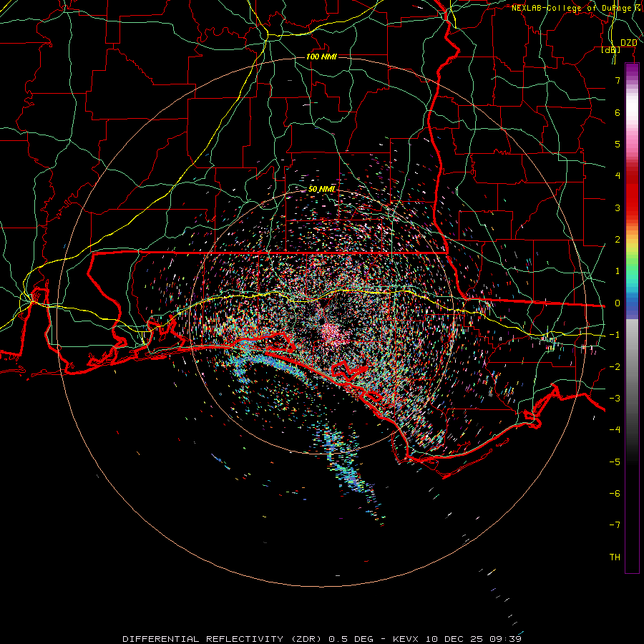The height and width of the screenshot is (644, 644).
Task: Click the 0 value on color scale
Action: (x=618, y=303)
